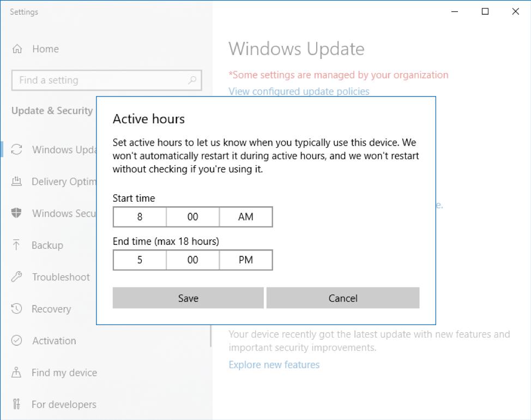This screenshot has width=531, height=420.
Task: Click the Home icon in sidebar
Action: coord(17,49)
